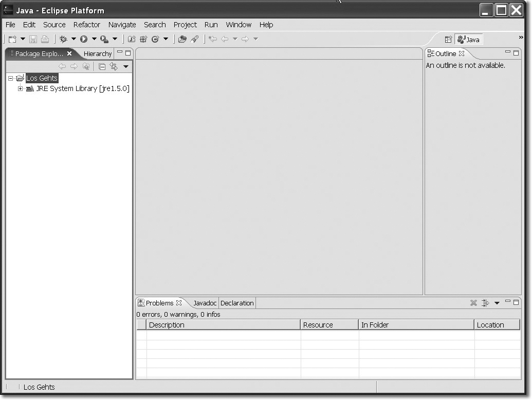The height and width of the screenshot is (400, 532).
Task: Open the Package Explorer view menu arrow
Action: pos(126,66)
